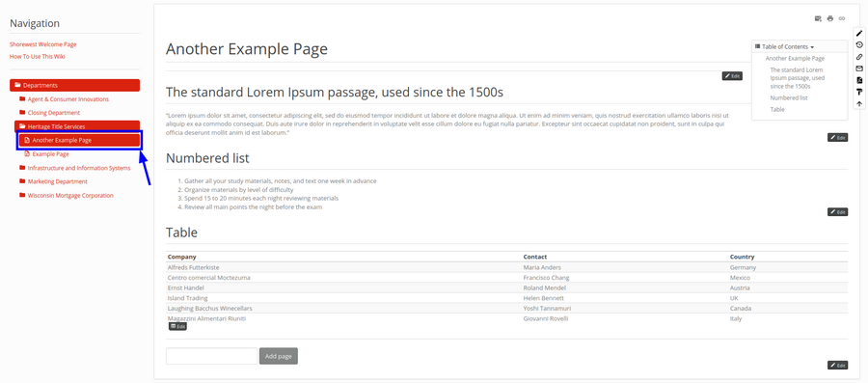Click the Another Example Page main title
The height and width of the screenshot is (383, 868).
(x=247, y=49)
